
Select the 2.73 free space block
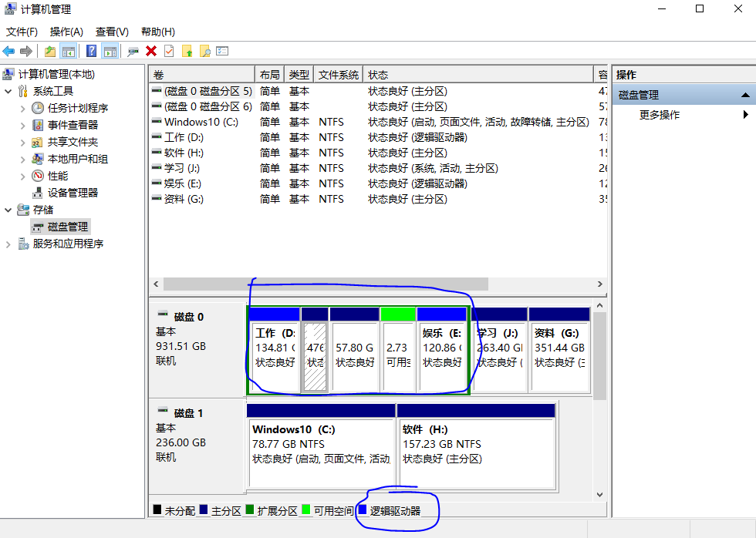pyautogui.click(x=398, y=350)
